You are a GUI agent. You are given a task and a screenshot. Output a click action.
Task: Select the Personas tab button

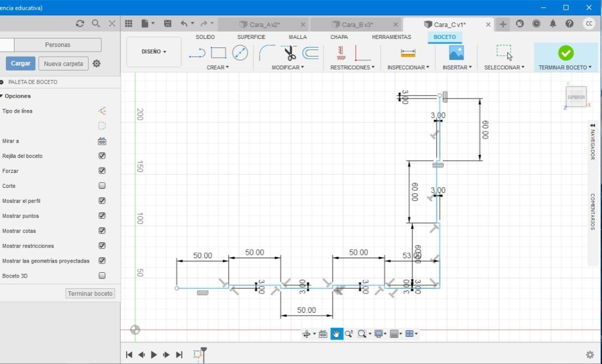tap(58, 44)
